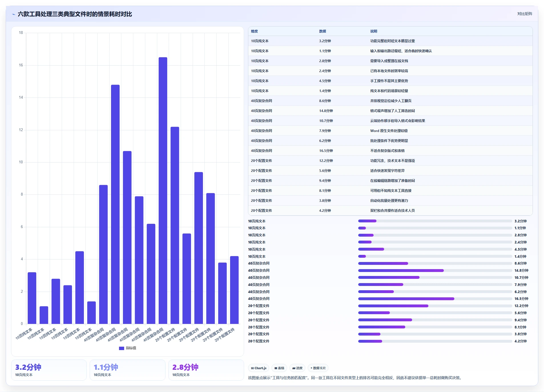Open the 1.1分钟 data card
The image size is (544, 392).
coord(128,370)
